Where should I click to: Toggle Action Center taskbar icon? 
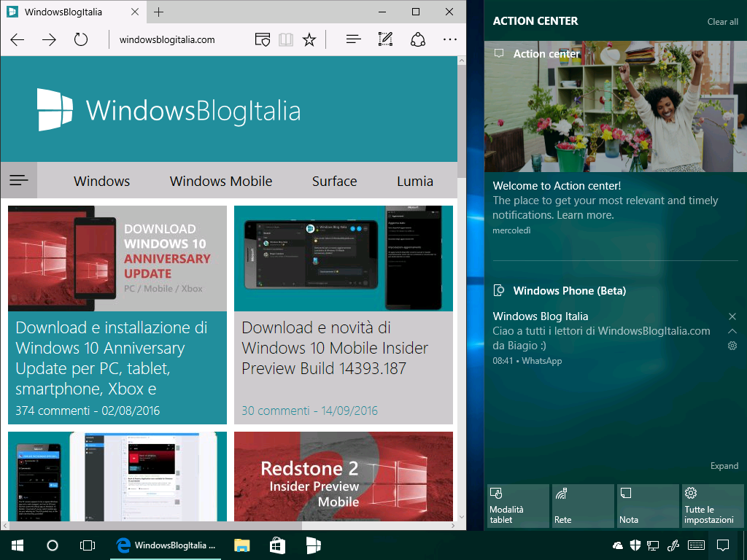(723, 545)
